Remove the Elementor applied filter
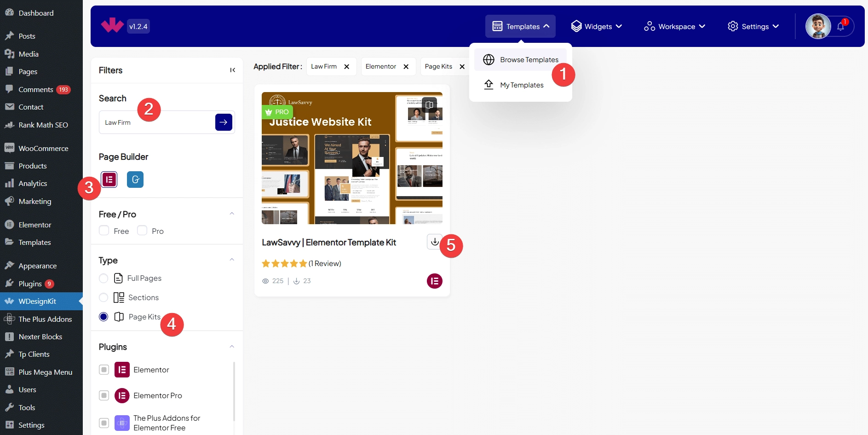The width and height of the screenshot is (868, 435). [406, 67]
